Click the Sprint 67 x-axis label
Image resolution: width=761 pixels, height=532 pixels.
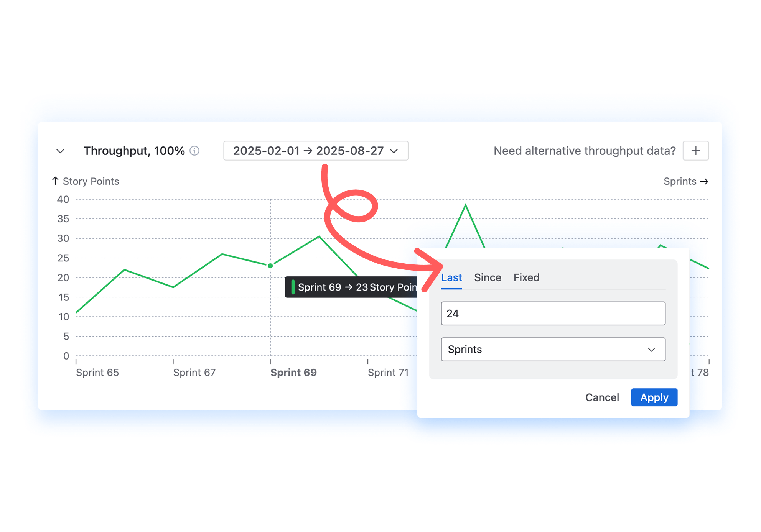tap(194, 373)
